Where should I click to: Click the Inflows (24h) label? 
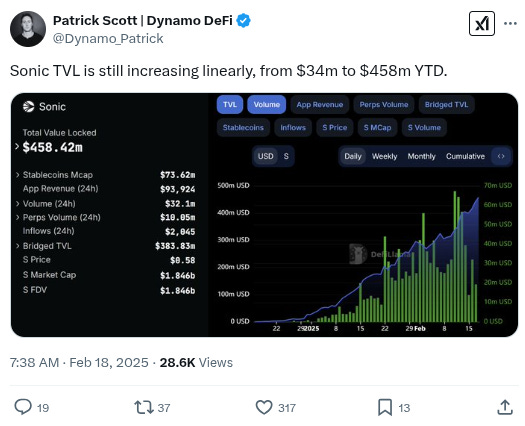pos(49,231)
